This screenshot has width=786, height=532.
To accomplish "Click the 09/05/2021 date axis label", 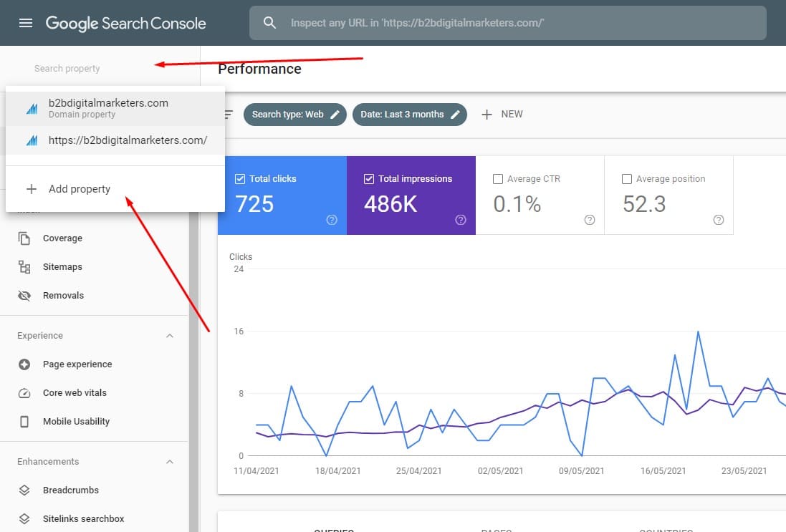I will pyautogui.click(x=582, y=471).
